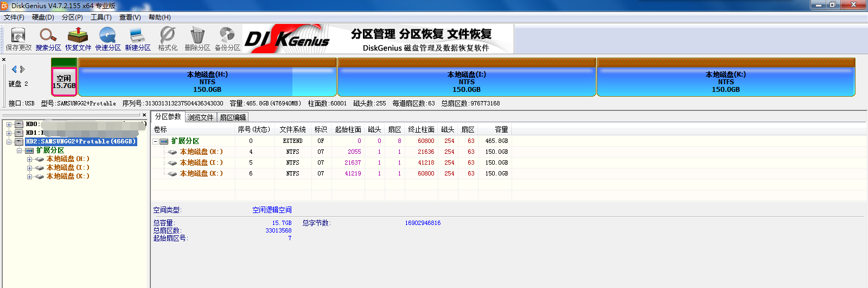Go to previous disk with left arrow
This screenshot has height=288, width=868.
pyautogui.click(x=14, y=70)
